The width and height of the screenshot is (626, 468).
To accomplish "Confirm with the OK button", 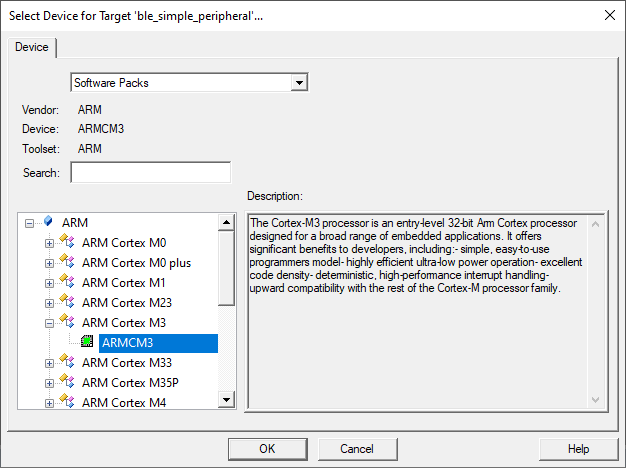I will click(x=267, y=449).
